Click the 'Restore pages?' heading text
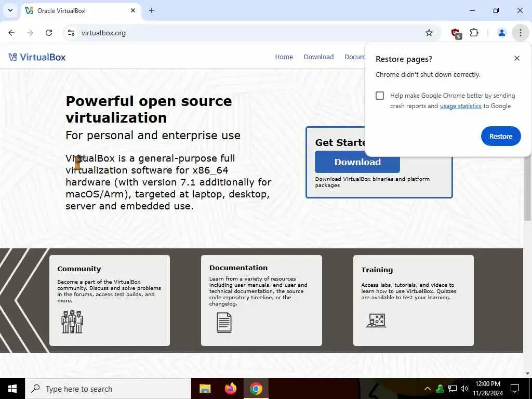Image resolution: width=532 pixels, height=399 pixels. 404,59
